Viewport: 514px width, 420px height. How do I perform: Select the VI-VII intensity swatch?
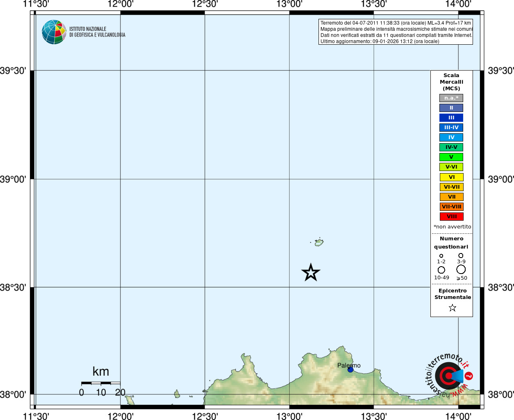[x=451, y=187]
